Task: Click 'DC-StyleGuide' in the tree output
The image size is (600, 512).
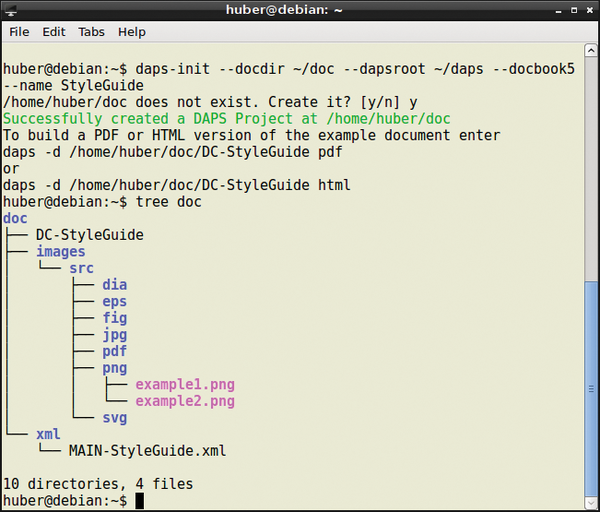Action: pyautogui.click(x=90, y=235)
